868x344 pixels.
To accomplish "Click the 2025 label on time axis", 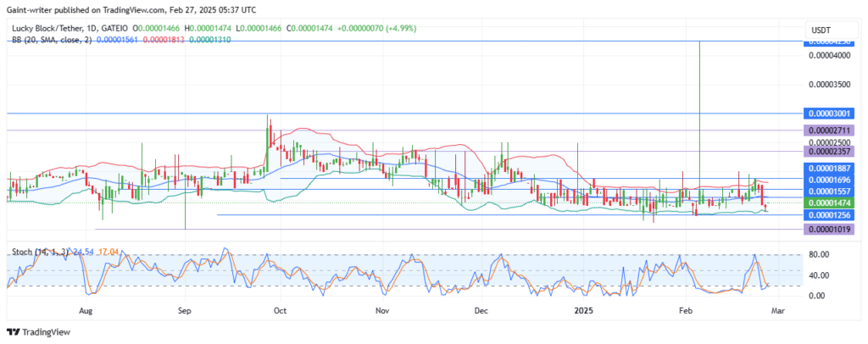I will [x=583, y=311].
